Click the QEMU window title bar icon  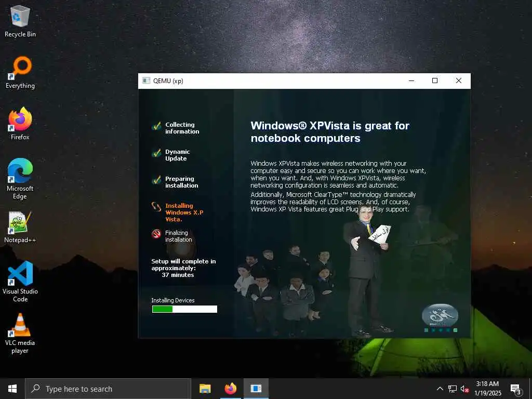point(146,81)
